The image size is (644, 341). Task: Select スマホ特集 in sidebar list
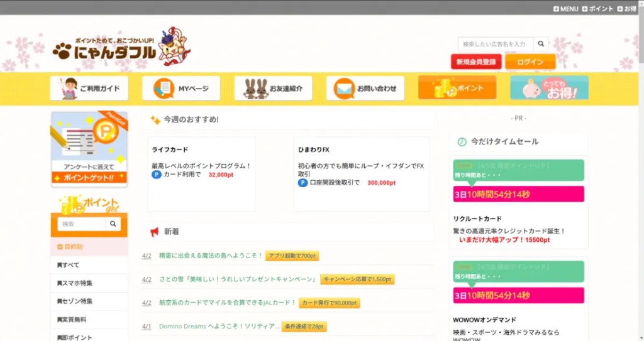point(89,283)
